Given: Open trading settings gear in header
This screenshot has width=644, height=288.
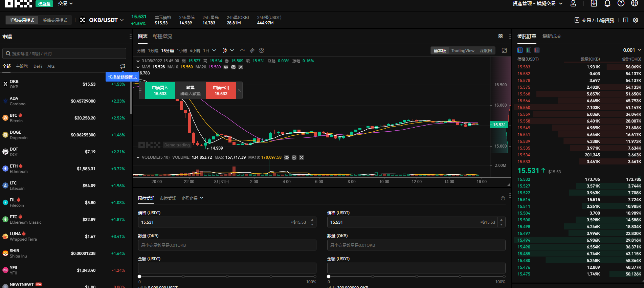Looking at the screenshot, I should (x=636, y=20).
